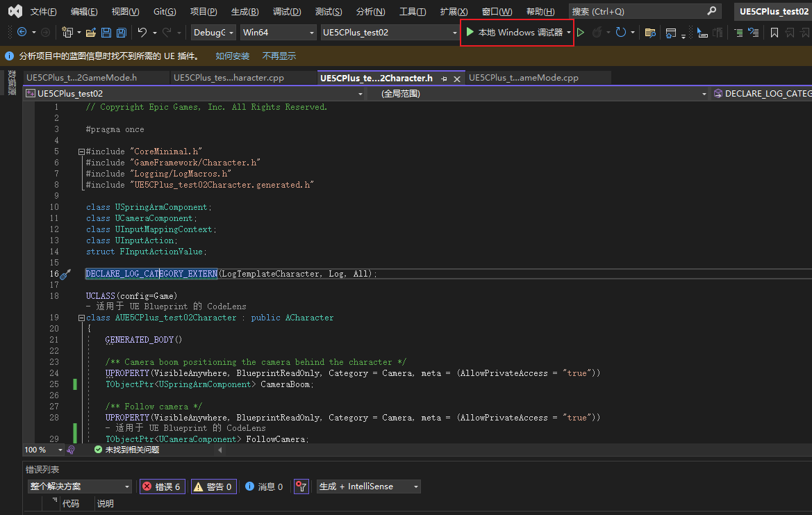Click the 说明 column header
This screenshot has width=812, height=515.
[x=106, y=504]
